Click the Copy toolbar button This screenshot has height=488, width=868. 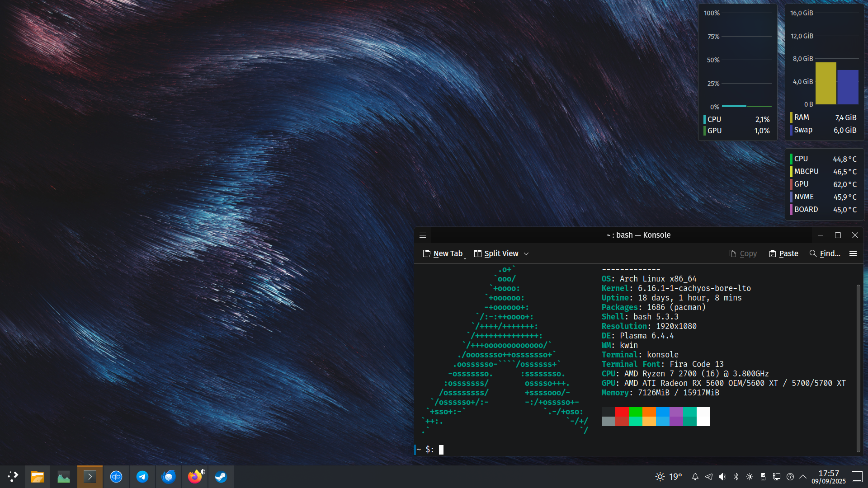[x=743, y=253]
